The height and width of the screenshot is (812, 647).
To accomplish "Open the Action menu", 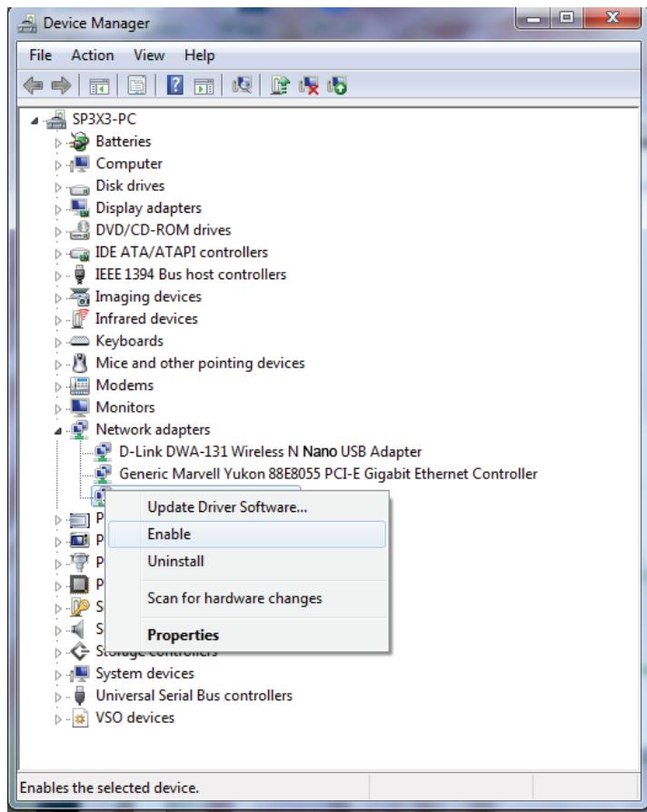I will (93, 55).
